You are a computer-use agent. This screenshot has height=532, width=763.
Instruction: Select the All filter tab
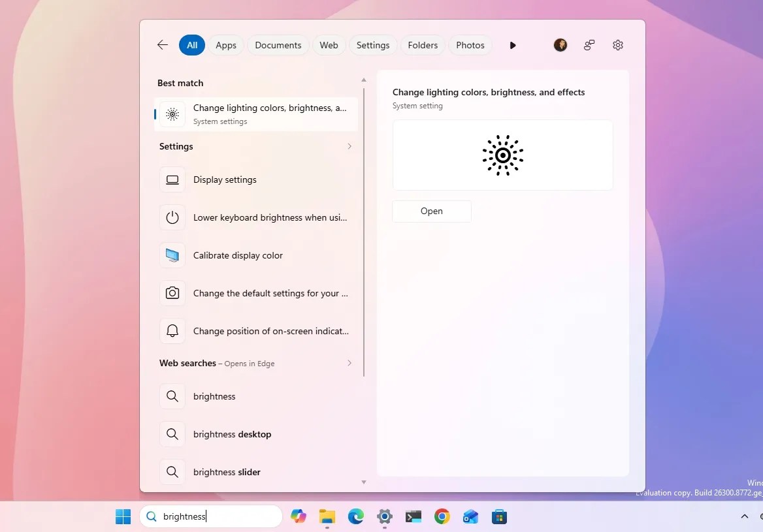tap(192, 45)
